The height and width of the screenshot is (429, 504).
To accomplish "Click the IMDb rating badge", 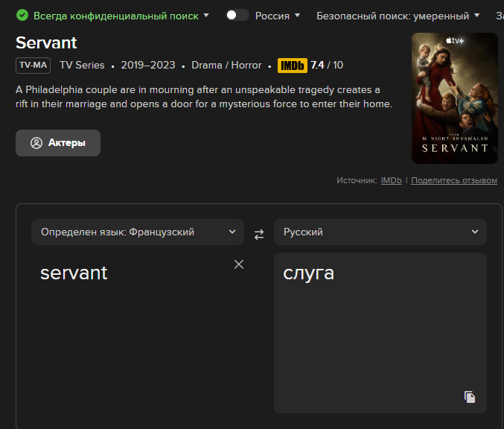I will click(x=292, y=66).
